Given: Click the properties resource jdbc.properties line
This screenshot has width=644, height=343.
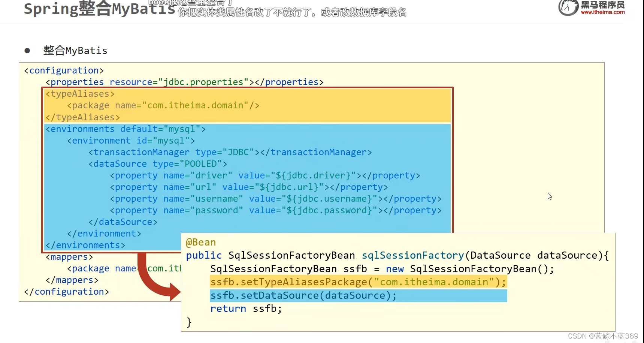Looking at the screenshot, I should coord(185,82).
